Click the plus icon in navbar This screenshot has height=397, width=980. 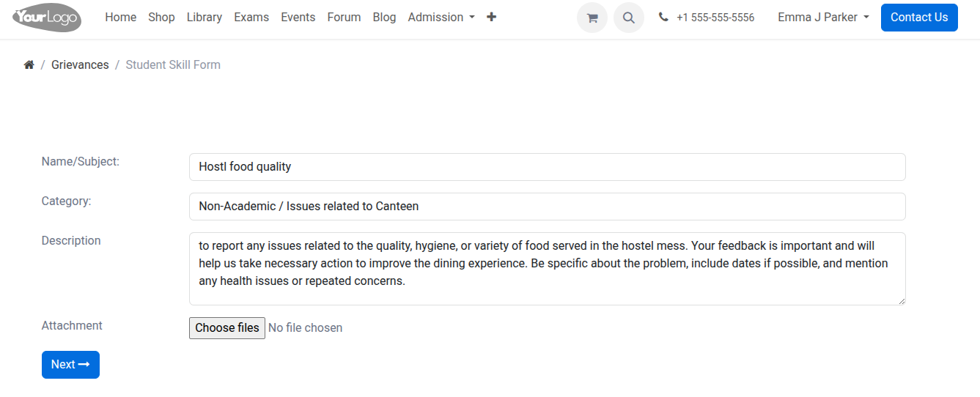pyautogui.click(x=491, y=17)
